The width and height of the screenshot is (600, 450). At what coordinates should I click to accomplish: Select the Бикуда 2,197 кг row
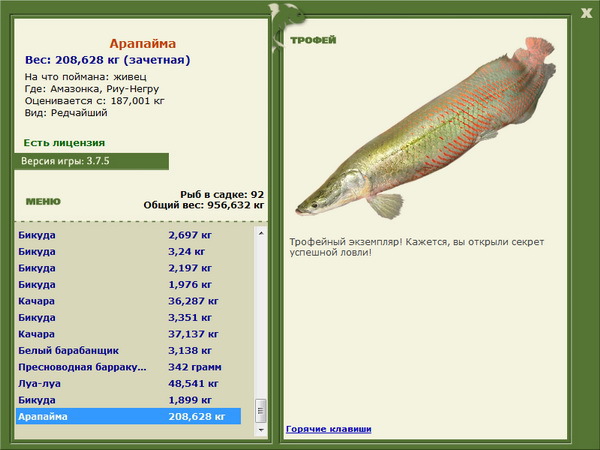129,268
